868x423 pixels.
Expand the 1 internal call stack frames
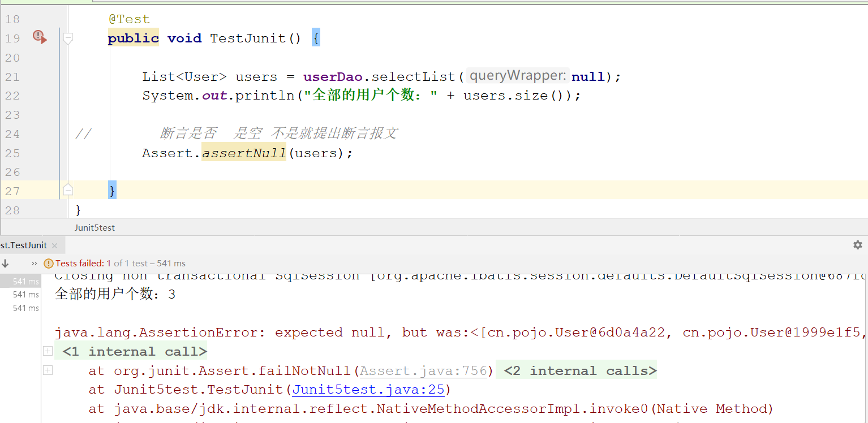pos(48,351)
